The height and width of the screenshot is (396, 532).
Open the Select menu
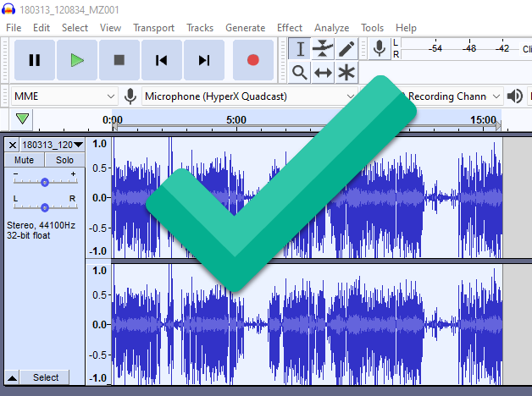tap(75, 28)
